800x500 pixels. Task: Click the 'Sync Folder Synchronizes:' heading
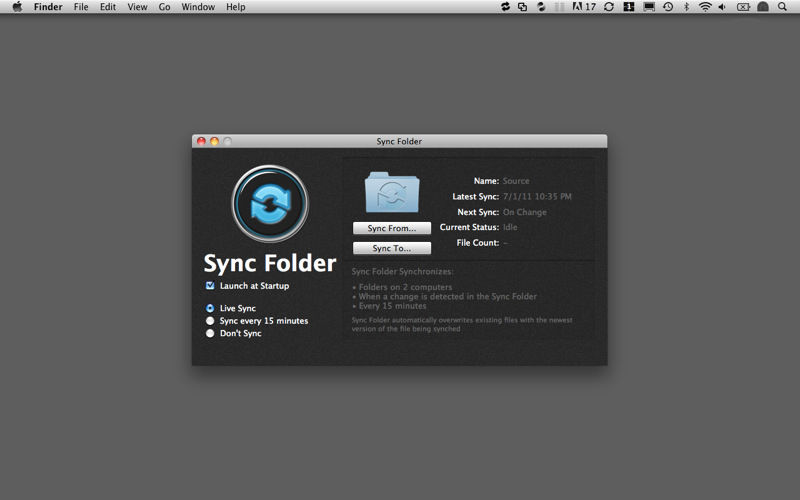click(x=402, y=271)
